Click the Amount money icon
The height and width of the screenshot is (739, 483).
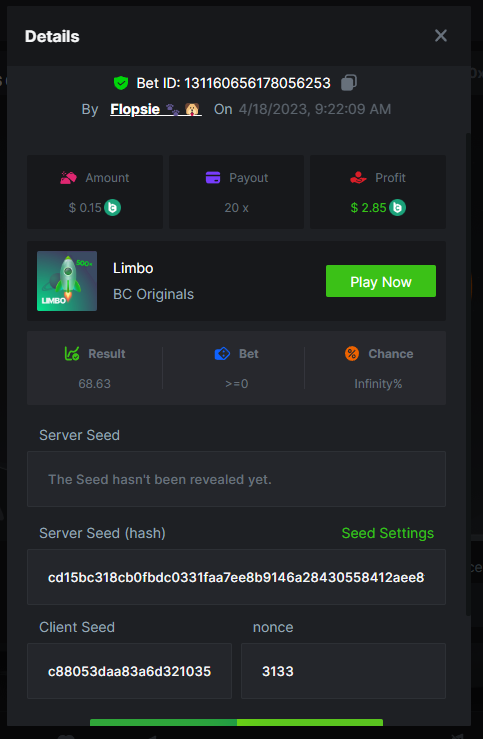[68, 178]
